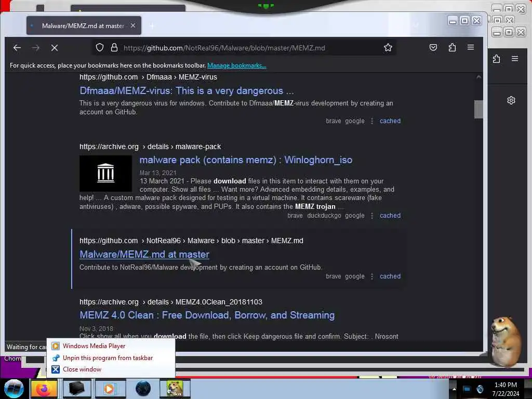Show hidden tray icons arrow

454,389
